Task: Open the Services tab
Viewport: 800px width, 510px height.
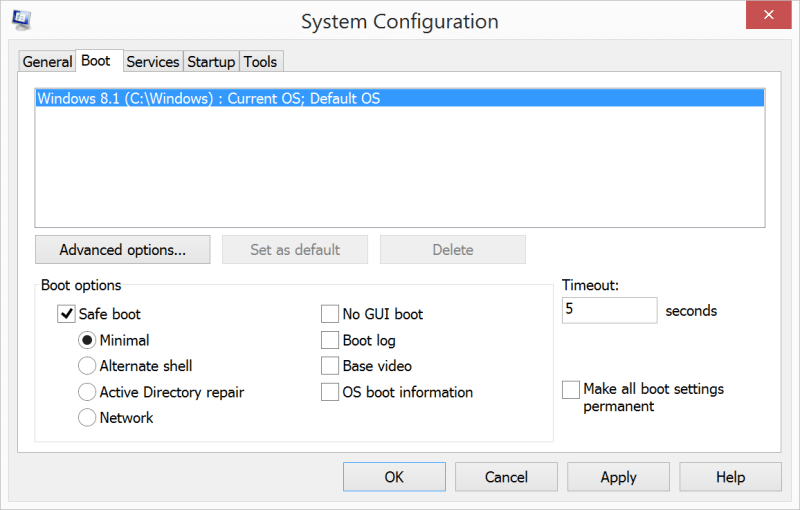Action: 153,62
